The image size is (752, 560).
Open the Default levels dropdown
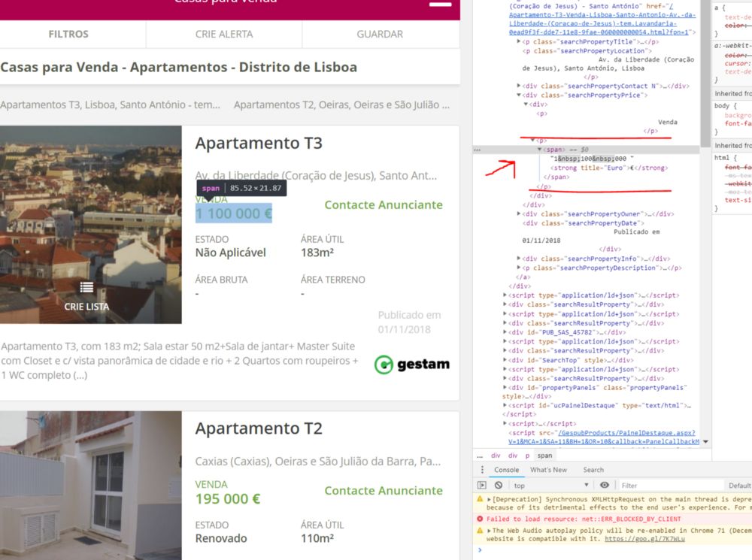(x=739, y=485)
